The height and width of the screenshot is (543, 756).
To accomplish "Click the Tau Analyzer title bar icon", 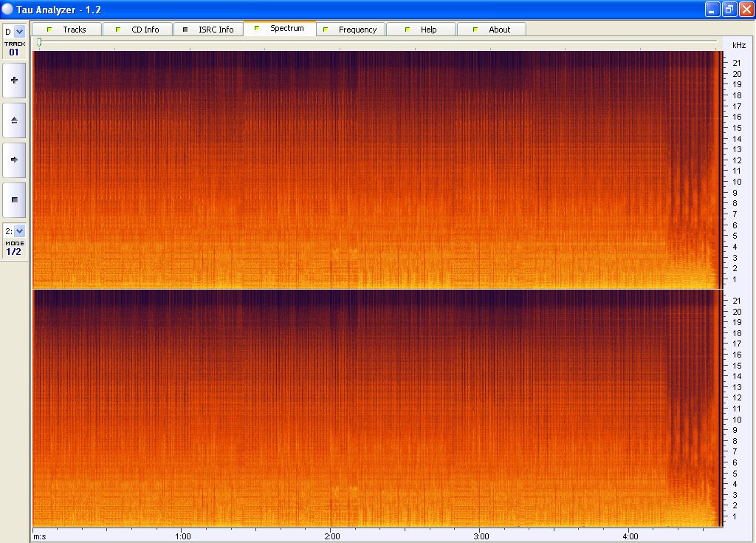I will pyautogui.click(x=8, y=10).
